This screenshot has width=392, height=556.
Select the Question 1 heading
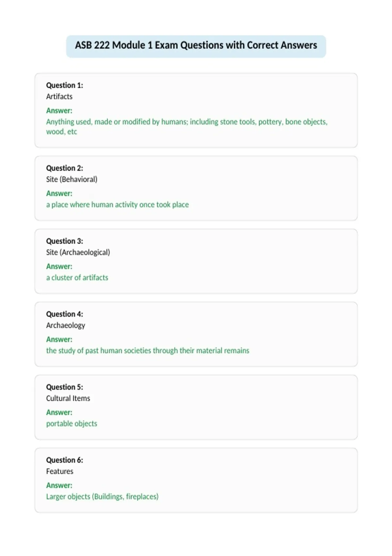pos(64,85)
